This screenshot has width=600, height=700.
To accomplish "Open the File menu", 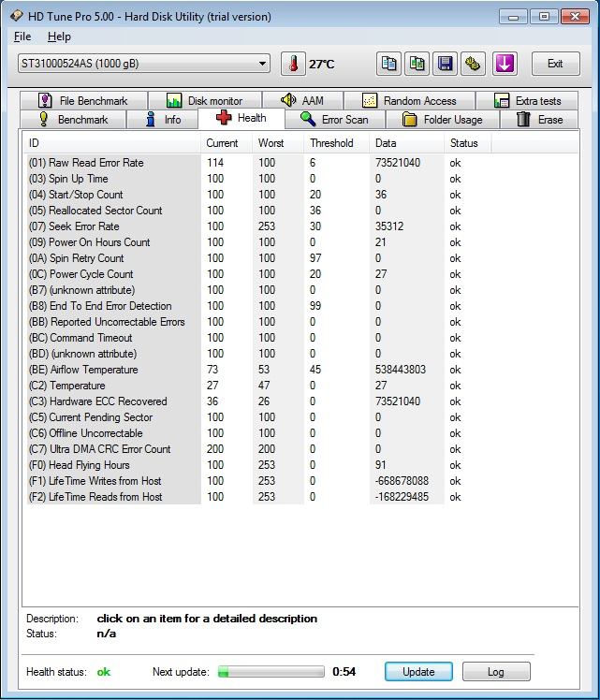I will coord(22,36).
